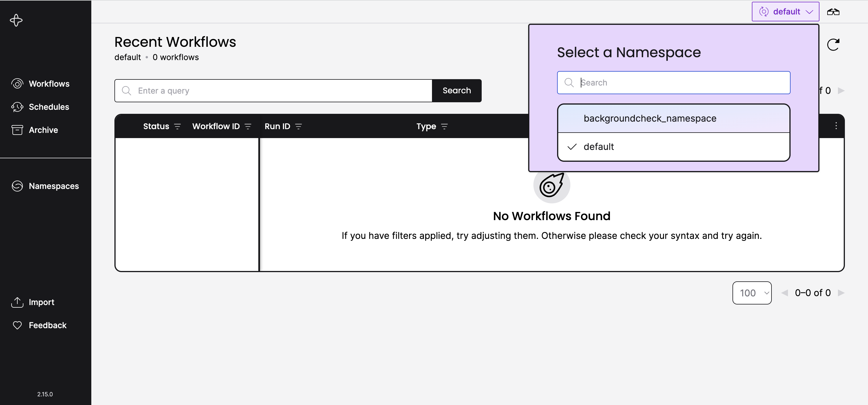Screen dimensions: 868x405
Task: Click the Import upload icon
Action: (17, 302)
